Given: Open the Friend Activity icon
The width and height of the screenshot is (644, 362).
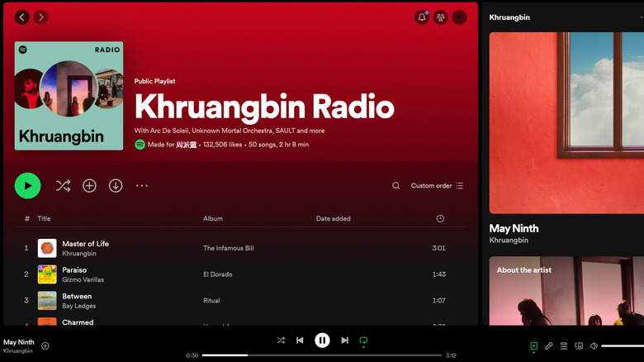Looking at the screenshot, I should pos(441,17).
